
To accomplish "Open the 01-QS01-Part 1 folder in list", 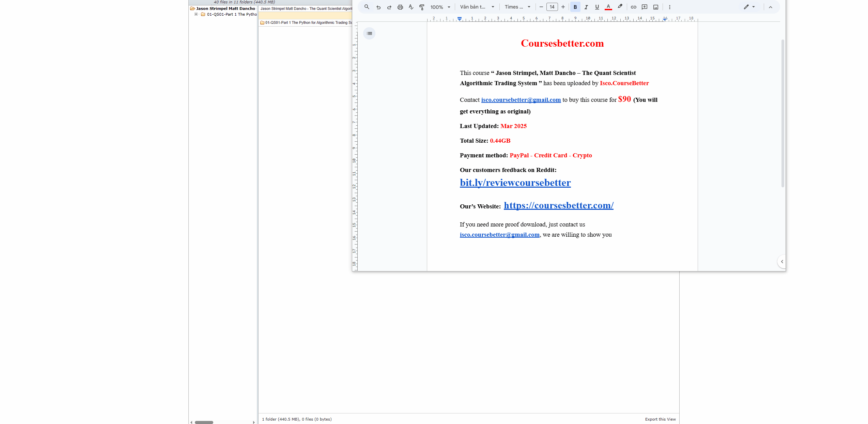I will pos(308,22).
